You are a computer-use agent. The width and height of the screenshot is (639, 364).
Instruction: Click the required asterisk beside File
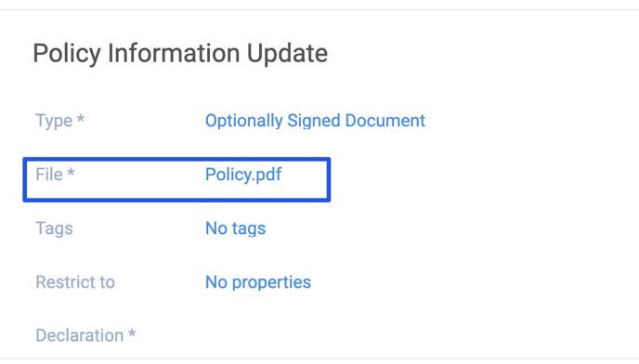tap(71, 173)
